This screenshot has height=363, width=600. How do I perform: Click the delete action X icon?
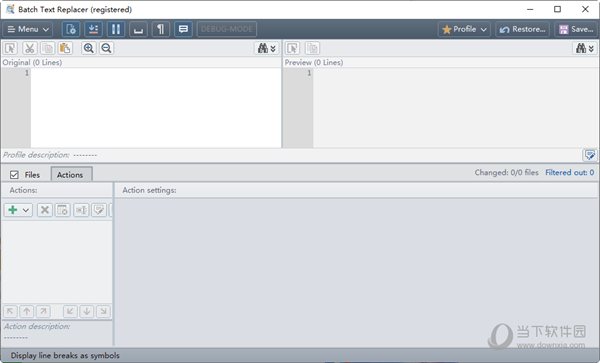pyautogui.click(x=45, y=210)
